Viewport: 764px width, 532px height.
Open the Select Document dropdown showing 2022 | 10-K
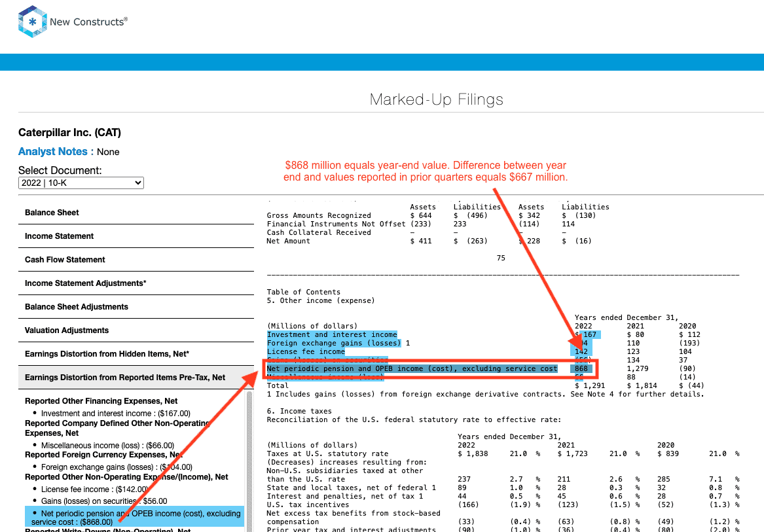[x=81, y=183]
